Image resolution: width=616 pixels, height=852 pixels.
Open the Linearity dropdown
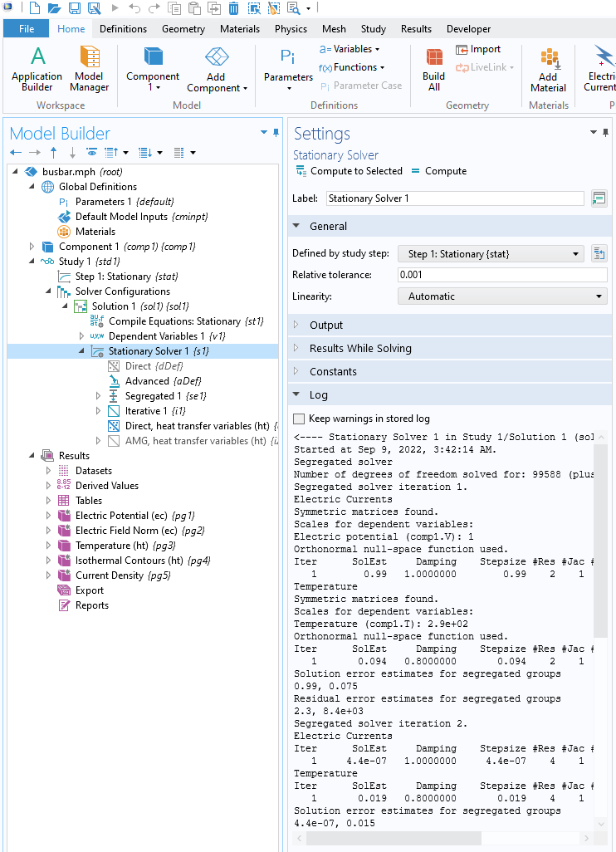click(x=501, y=296)
